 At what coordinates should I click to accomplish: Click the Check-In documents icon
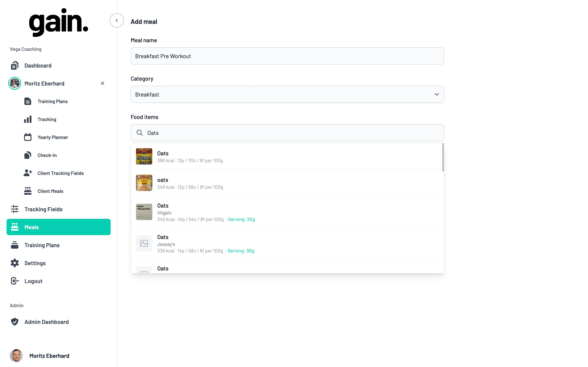click(28, 155)
